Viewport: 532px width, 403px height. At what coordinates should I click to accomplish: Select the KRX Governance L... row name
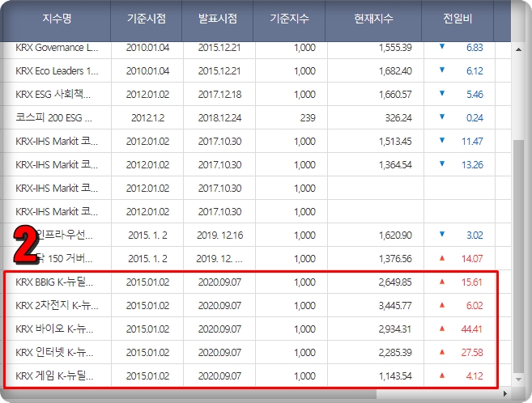pyautogui.click(x=57, y=48)
